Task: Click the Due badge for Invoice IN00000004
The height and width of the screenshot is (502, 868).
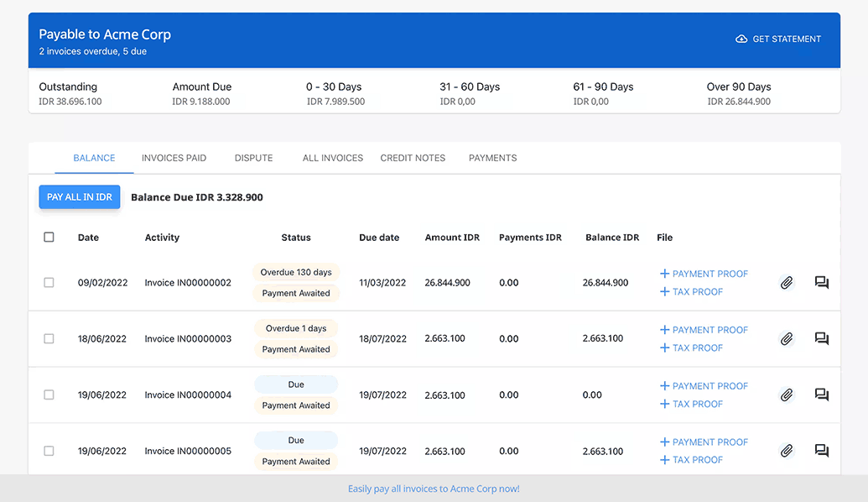Action: pyautogui.click(x=296, y=384)
